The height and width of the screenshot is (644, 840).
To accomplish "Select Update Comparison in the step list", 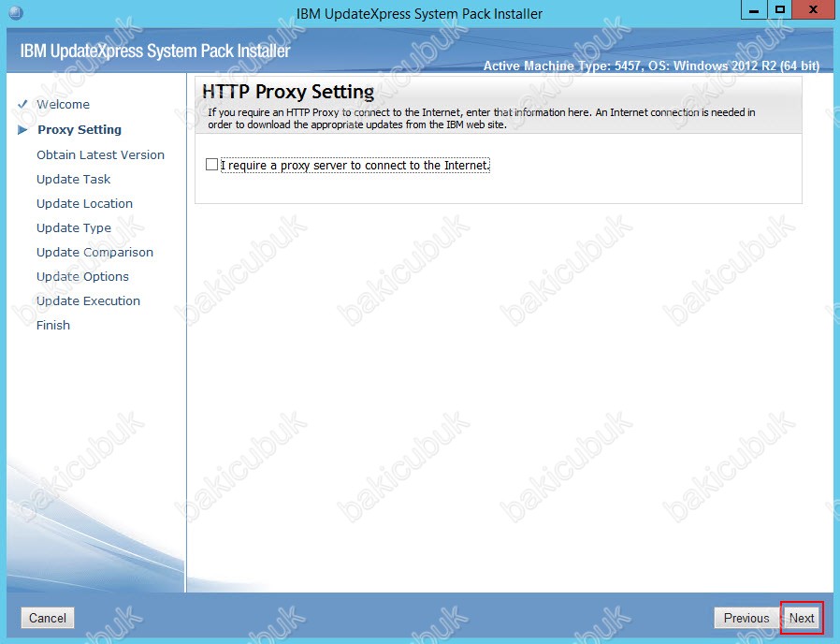I will 94,252.
